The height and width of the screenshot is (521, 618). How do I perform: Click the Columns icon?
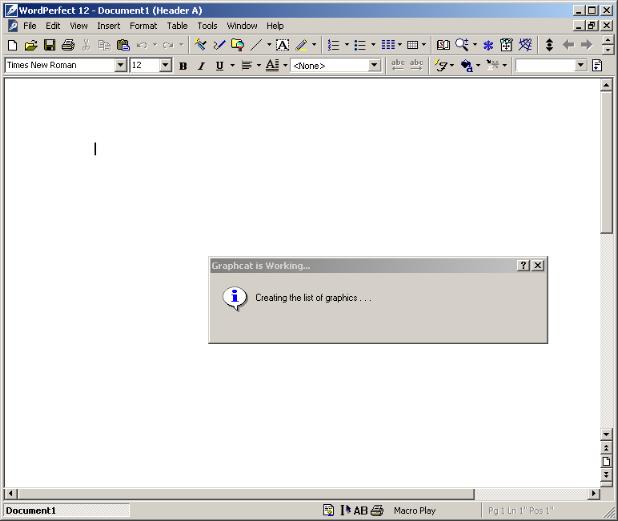(x=388, y=45)
